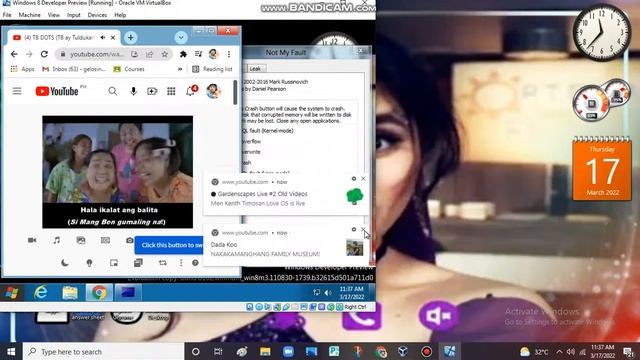Go back in Chrome
640x360 pixels.
tap(14, 54)
